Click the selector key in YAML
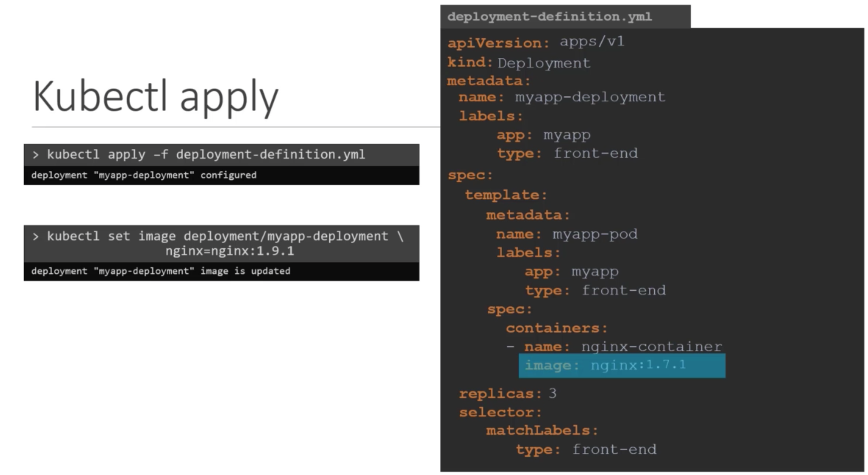868x475 pixels. pyautogui.click(x=500, y=412)
